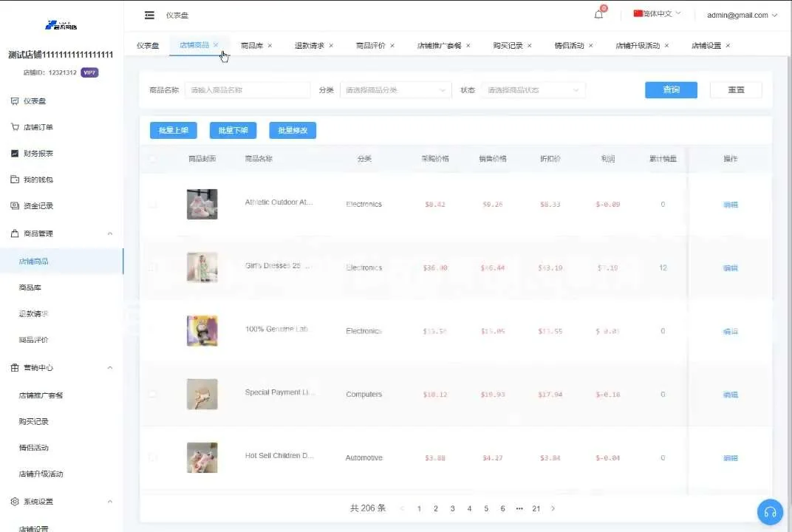This screenshot has height=532, width=792.
Task: Click the headset customer support icon
Action: point(770,512)
